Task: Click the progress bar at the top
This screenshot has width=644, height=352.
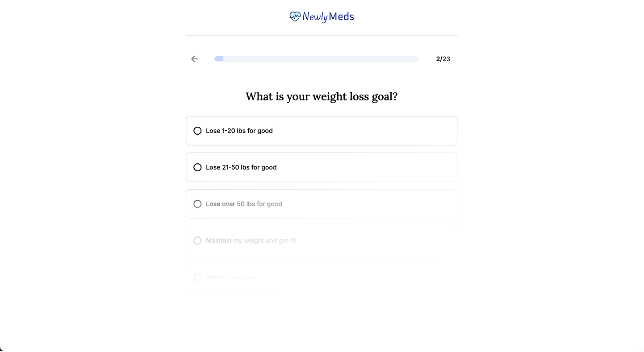Action: (316, 58)
